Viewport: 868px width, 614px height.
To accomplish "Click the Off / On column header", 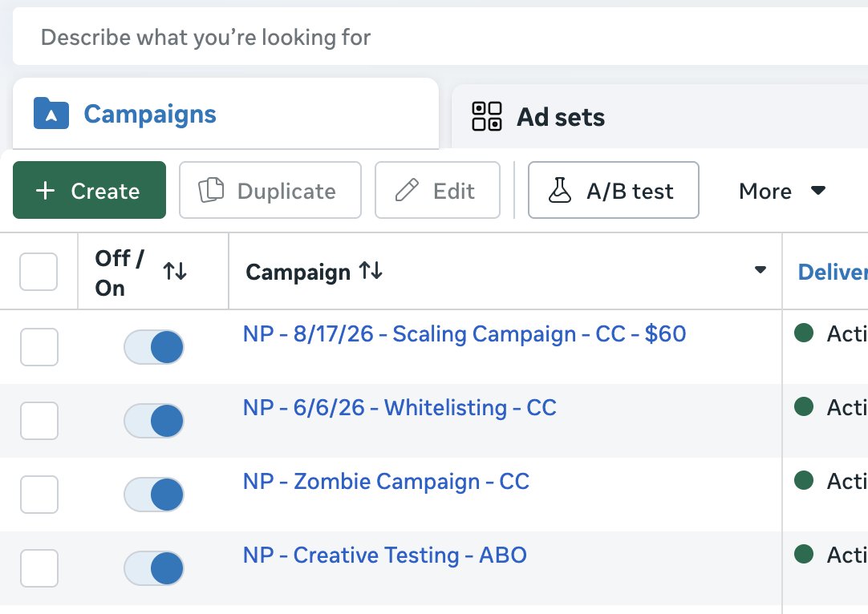I will coord(153,272).
